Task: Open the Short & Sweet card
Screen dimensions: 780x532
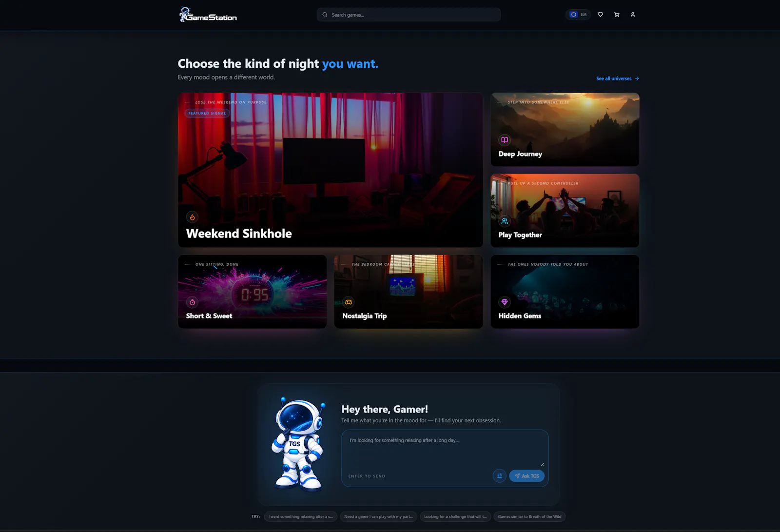Action: click(x=253, y=292)
